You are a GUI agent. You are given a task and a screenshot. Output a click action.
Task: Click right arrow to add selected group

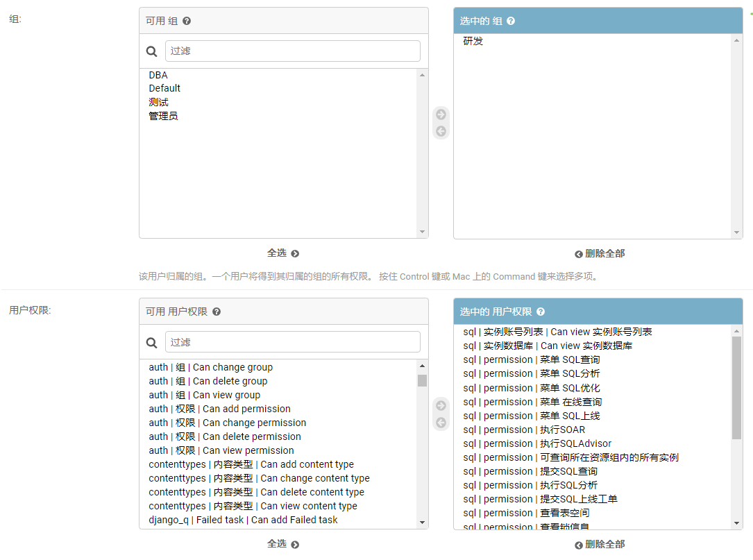pyautogui.click(x=441, y=114)
